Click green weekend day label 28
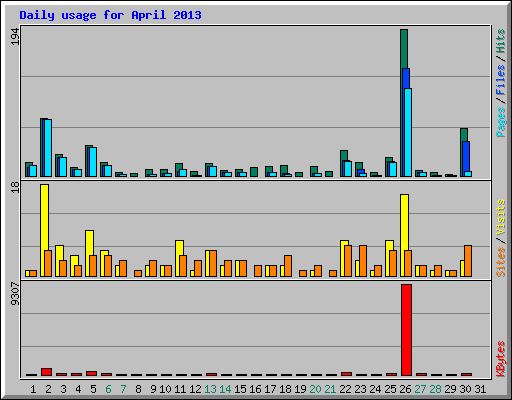The height and width of the screenshot is (400, 512). (435, 389)
